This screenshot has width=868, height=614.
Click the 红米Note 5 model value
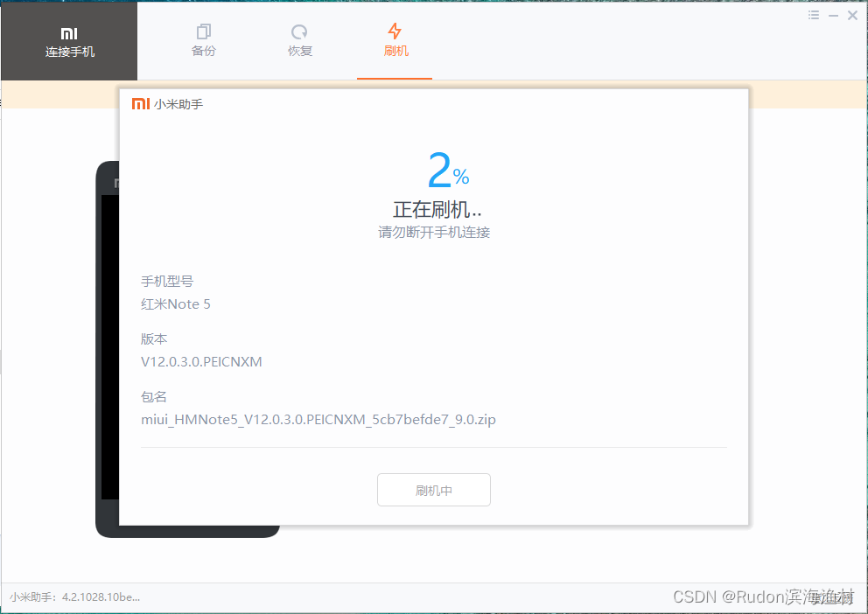(176, 304)
